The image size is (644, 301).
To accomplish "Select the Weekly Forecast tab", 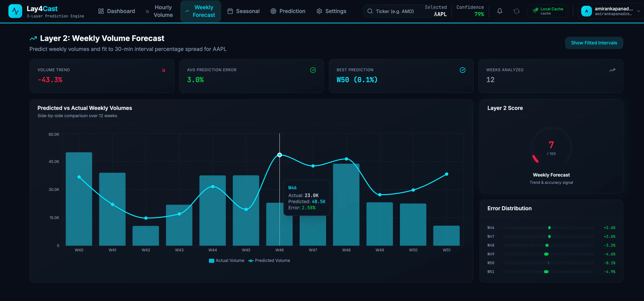I will [201, 11].
